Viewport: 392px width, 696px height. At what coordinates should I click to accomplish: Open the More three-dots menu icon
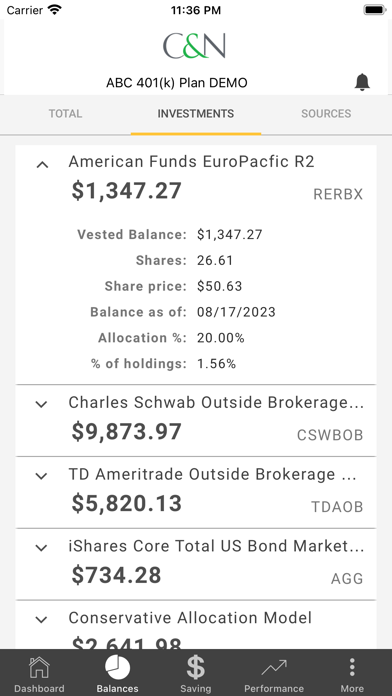[352, 668]
